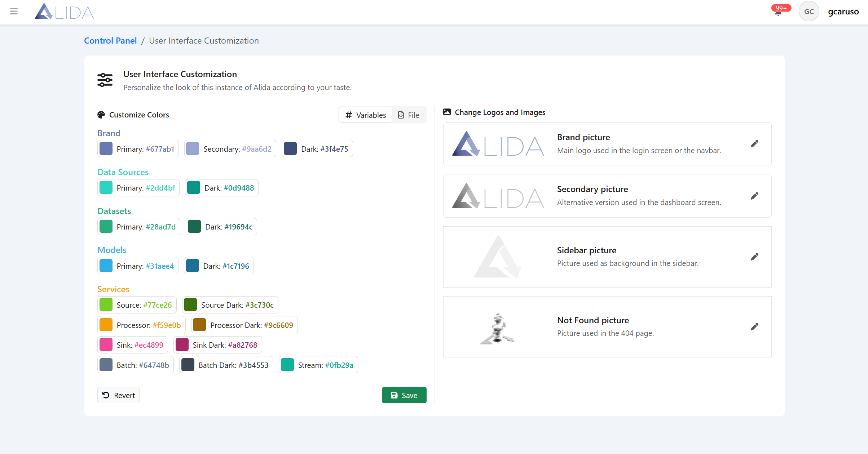This screenshot has width=868, height=454.
Task: Click the Change Logos and Images picture icon
Action: pos(447,112)
